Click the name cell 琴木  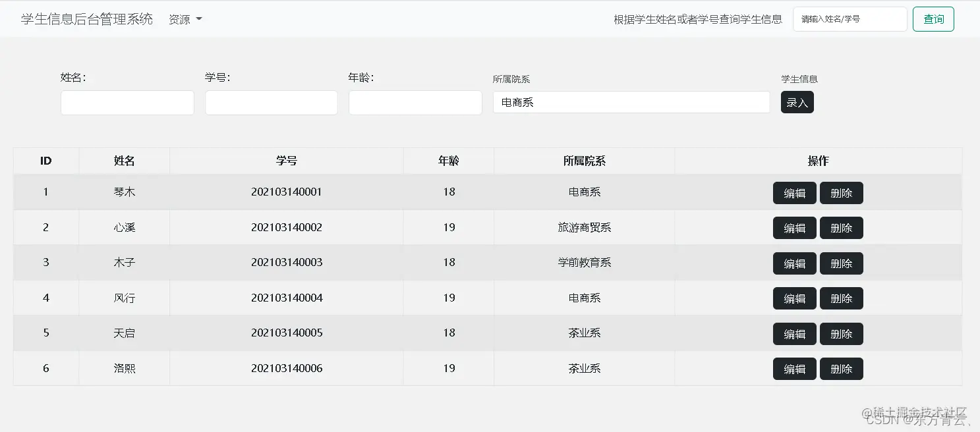coord(125,192)
